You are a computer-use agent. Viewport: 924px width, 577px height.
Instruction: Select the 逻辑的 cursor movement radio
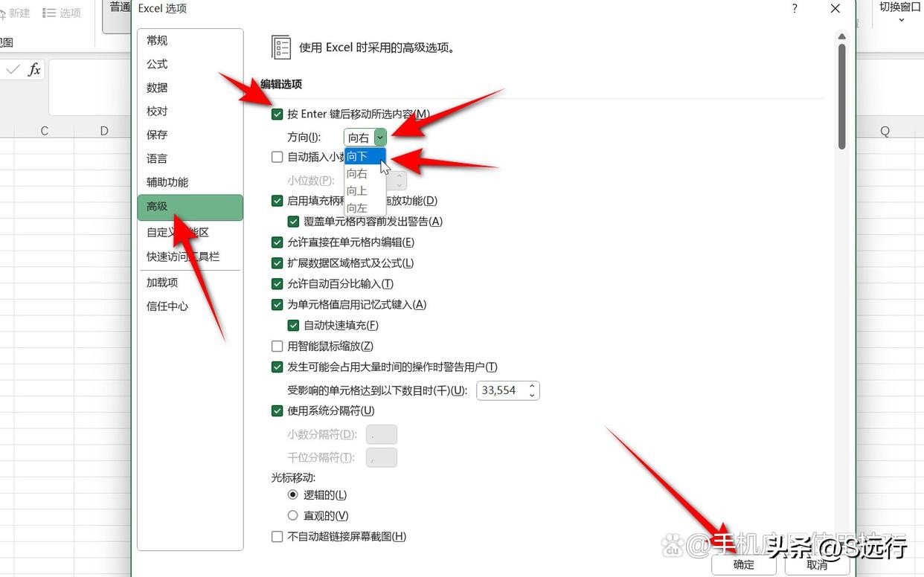tap(293, 495)
